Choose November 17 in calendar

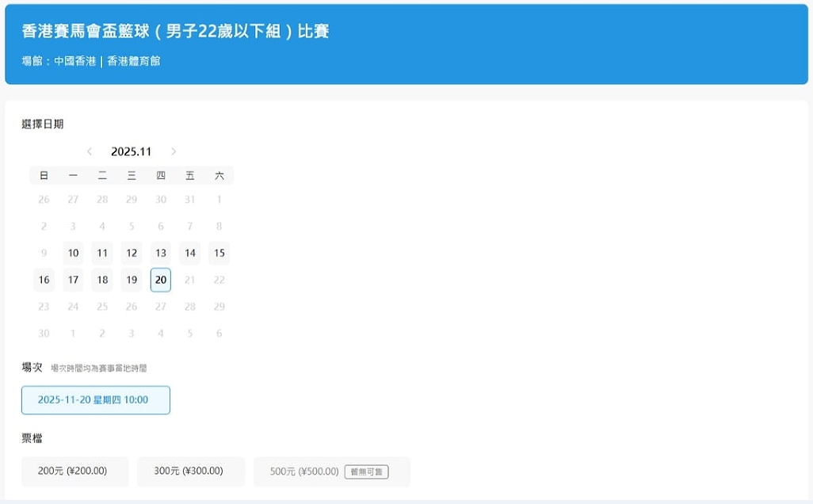pyautogui.click(x=73, y=280)
